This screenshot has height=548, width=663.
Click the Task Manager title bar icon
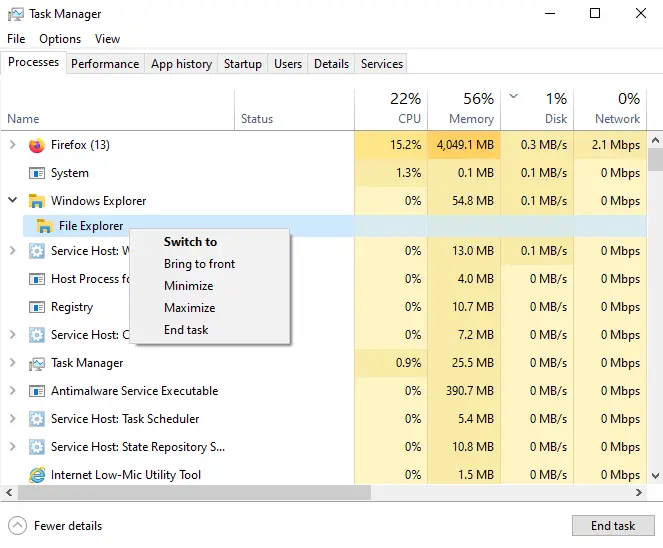tap(16, 14)
